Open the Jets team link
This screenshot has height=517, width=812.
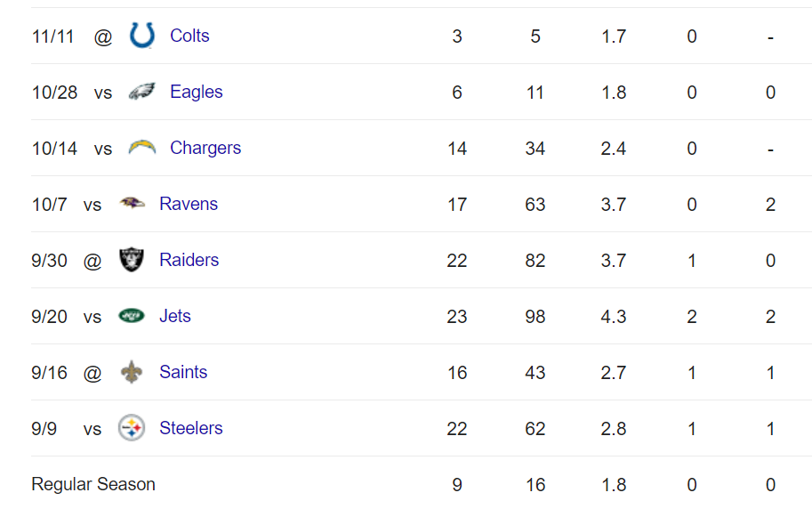(175, 316)
